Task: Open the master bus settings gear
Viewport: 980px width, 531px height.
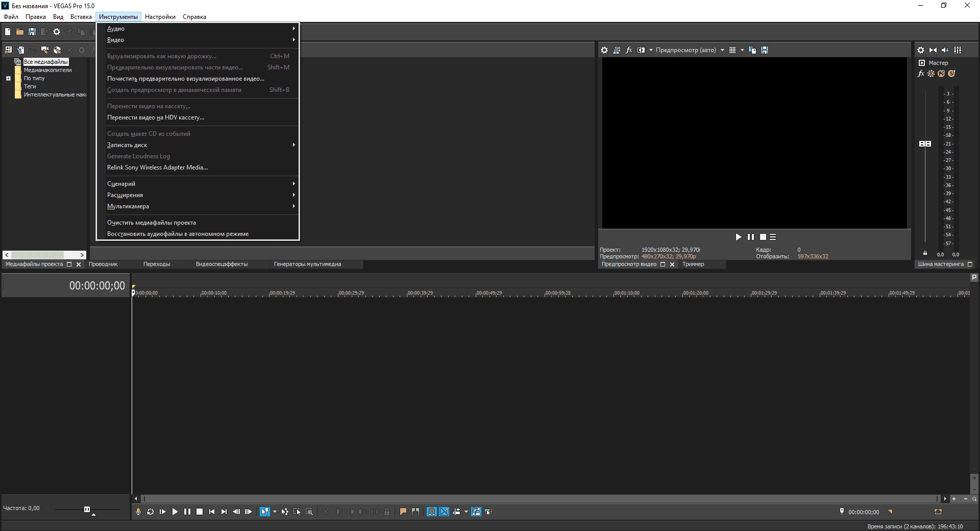Action: pos(921,50)
